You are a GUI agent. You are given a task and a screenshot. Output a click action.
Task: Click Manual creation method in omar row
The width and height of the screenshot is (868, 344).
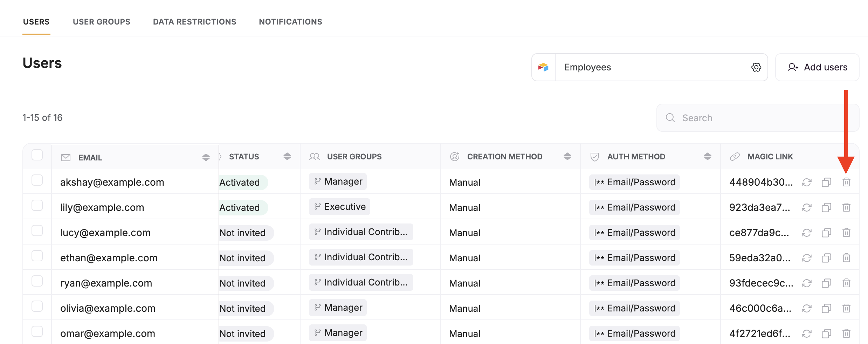click(x=464, y=333)
